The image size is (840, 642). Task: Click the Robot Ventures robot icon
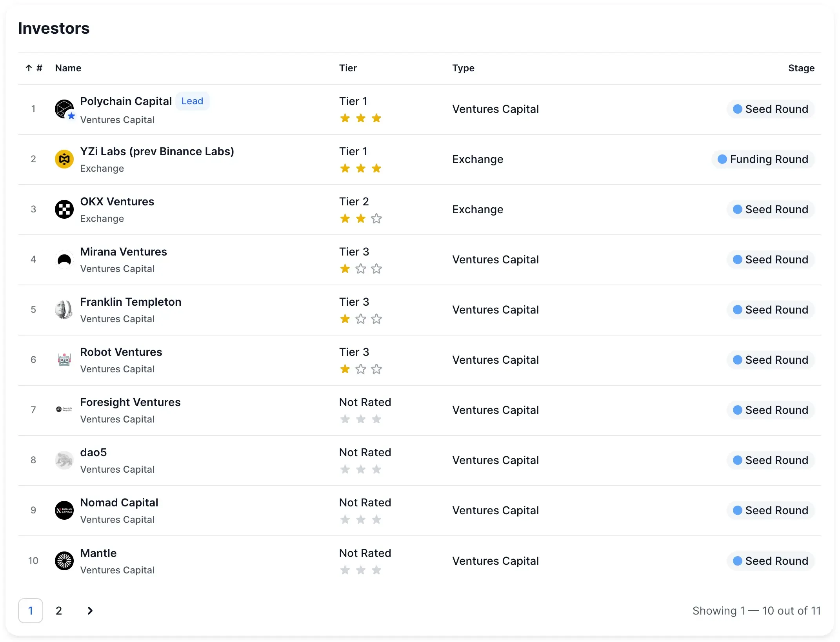point(64,360)
